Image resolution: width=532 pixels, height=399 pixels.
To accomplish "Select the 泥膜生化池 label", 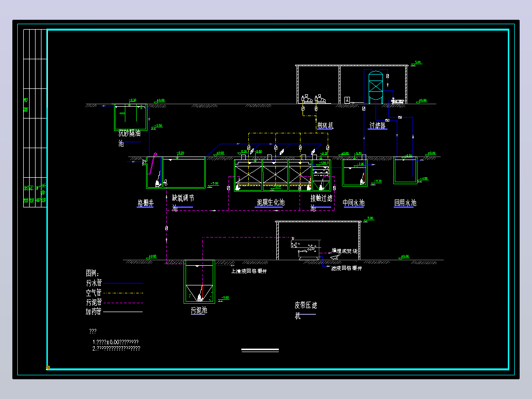I will 270,202.
